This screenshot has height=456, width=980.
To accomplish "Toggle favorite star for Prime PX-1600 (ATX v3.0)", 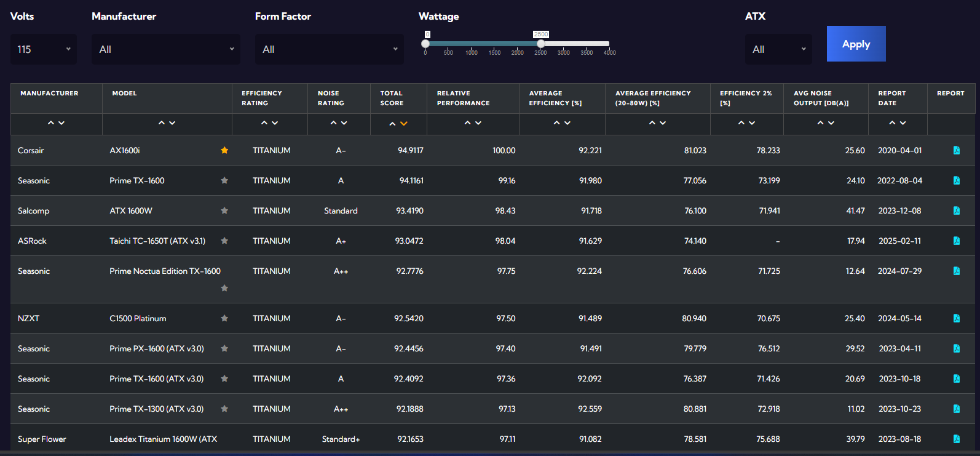I will 224,348.
